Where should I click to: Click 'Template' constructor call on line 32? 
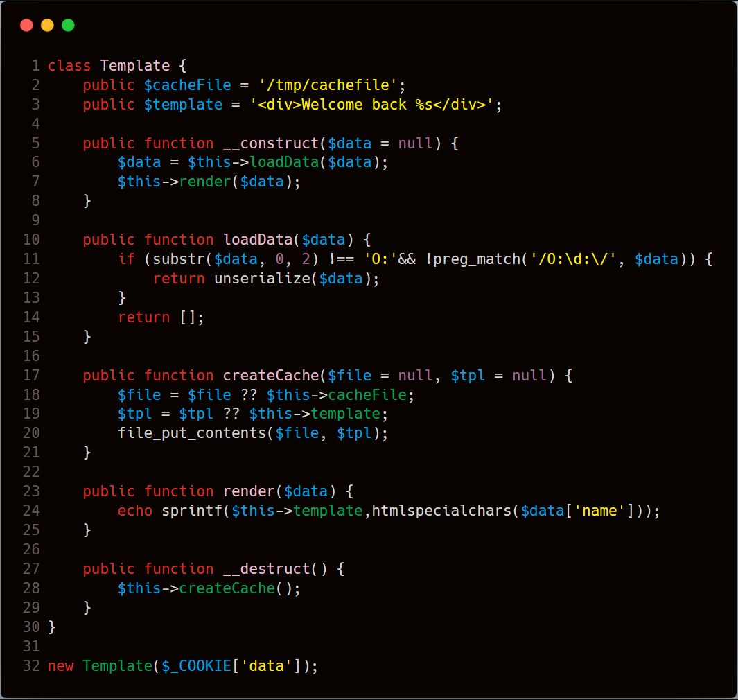118,665
